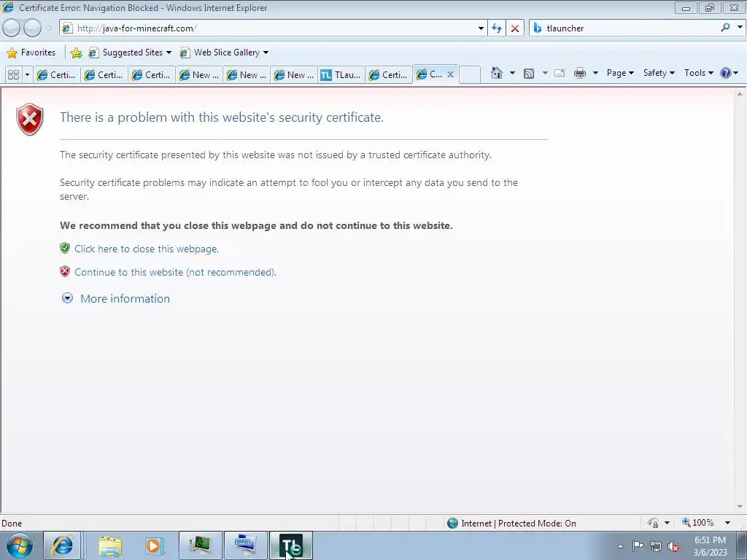747x560 pixels.
Task: Click the muted volume tray icon
Action: click(673, 546)
